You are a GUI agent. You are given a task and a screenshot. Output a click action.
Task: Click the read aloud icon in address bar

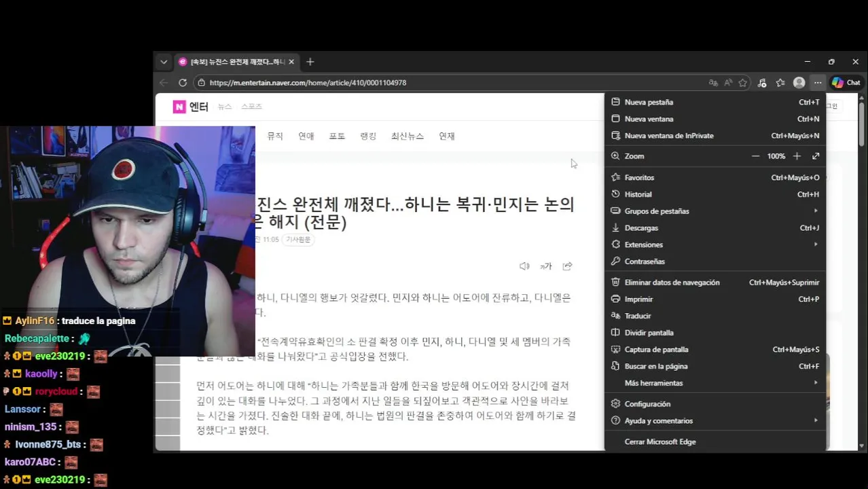(x=728, y=82)
